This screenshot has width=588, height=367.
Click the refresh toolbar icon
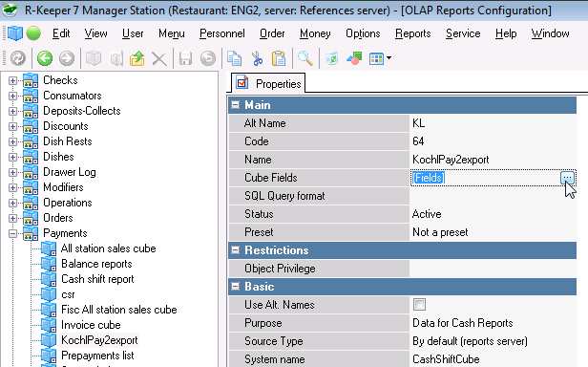pyautogui.click(x=17, y=58)
